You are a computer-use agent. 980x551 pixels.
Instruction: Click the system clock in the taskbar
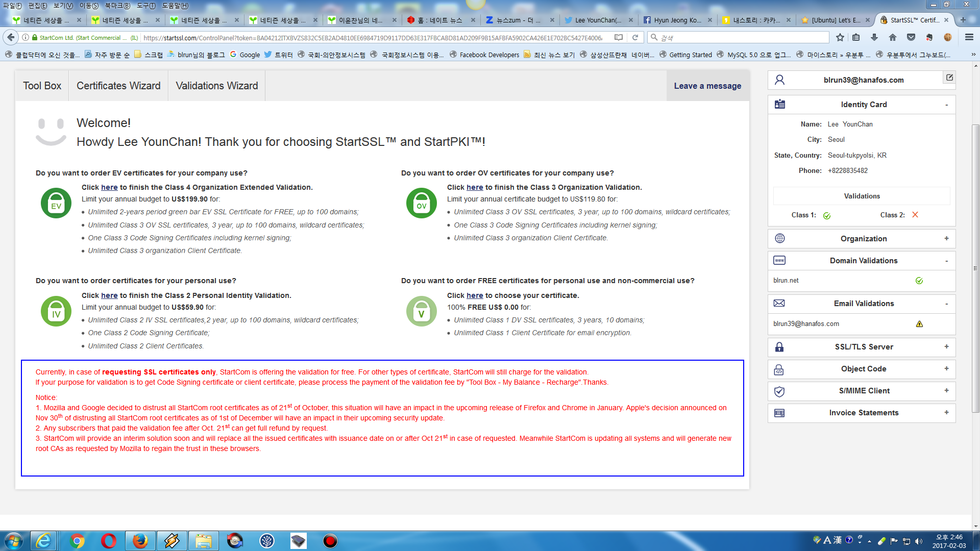(949, 541)
